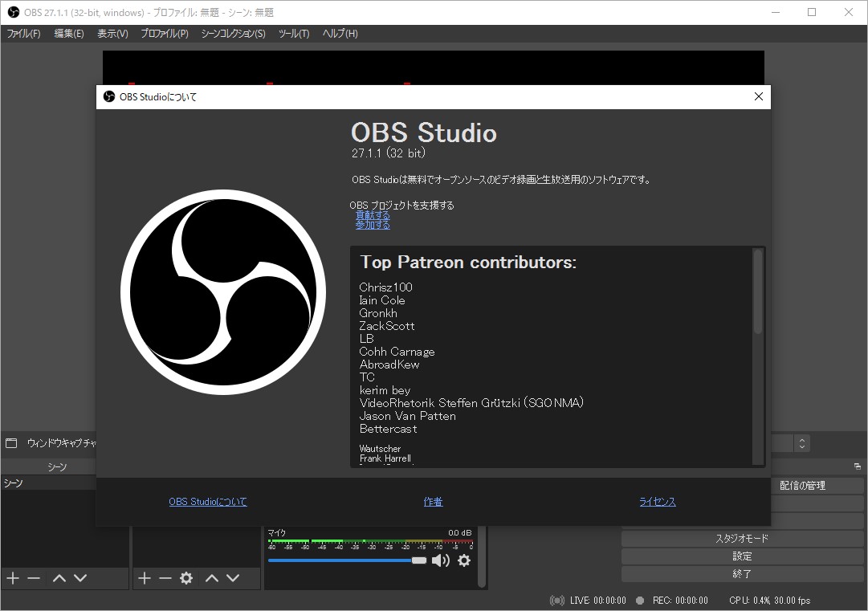Image resolution: width=868 pixels, height=611 pixels.
Task: Open the ツール menu
Action: (294, 33)
